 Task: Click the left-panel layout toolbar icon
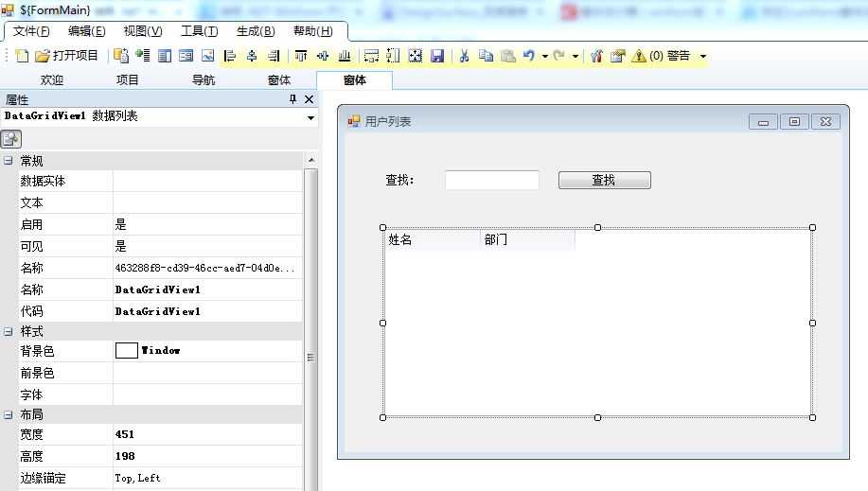(165, 56)
